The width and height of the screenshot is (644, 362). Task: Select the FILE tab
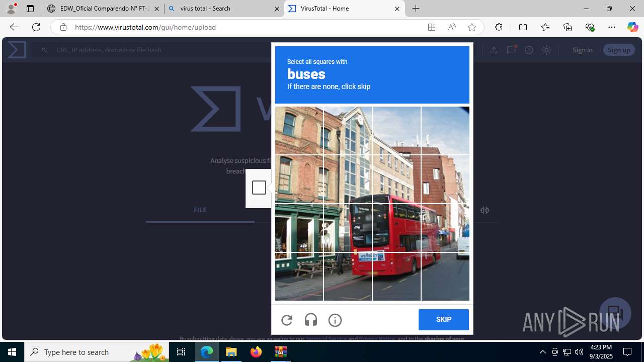coord(200,210)
